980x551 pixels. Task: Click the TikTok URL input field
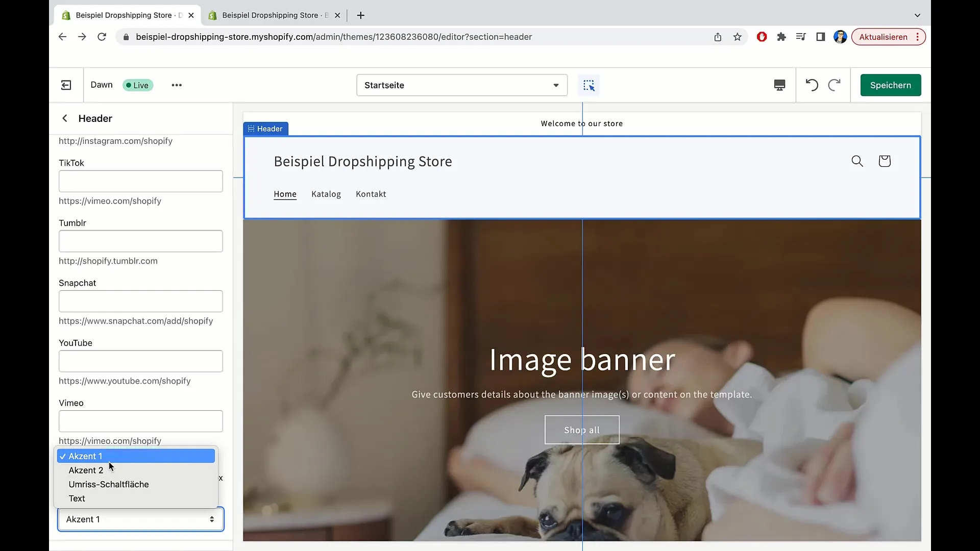(141, 181)
